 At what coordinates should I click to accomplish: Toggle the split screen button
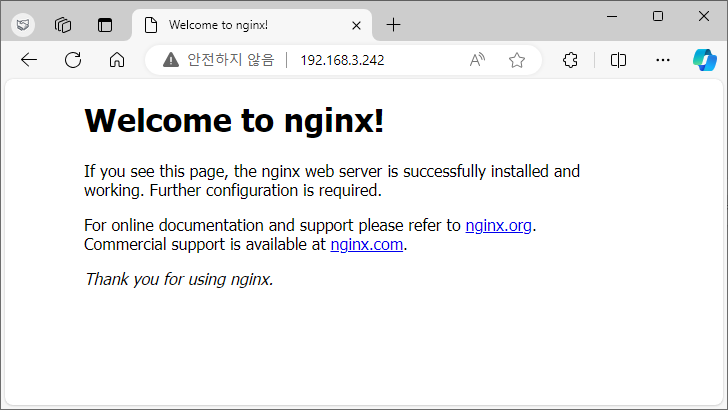point(618,60)
